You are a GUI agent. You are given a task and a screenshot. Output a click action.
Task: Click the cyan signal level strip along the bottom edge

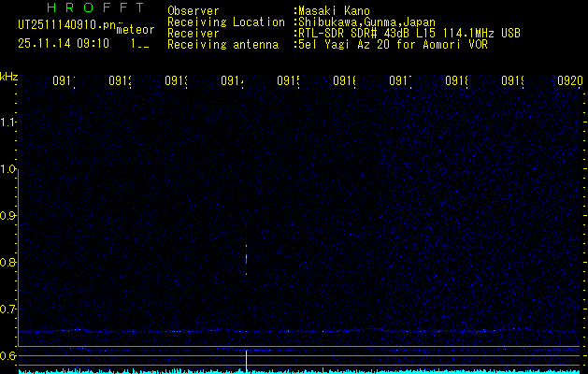[299, 371]
